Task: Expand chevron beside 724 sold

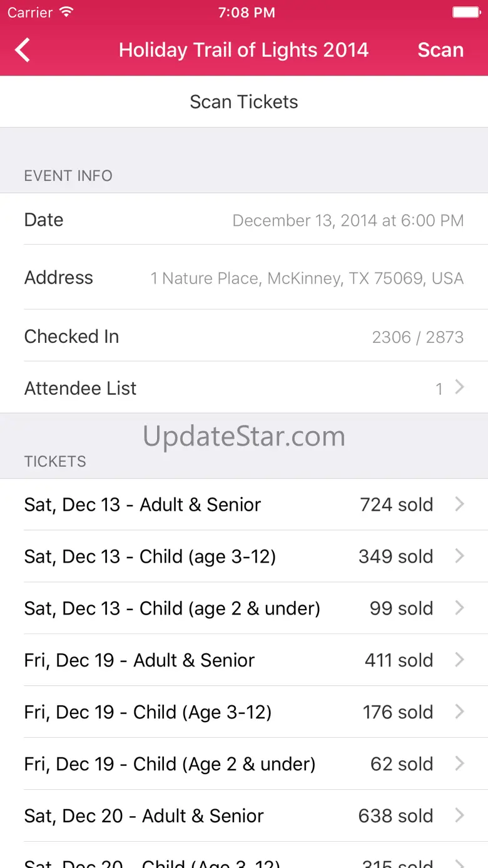Action: tap(459, 504)
